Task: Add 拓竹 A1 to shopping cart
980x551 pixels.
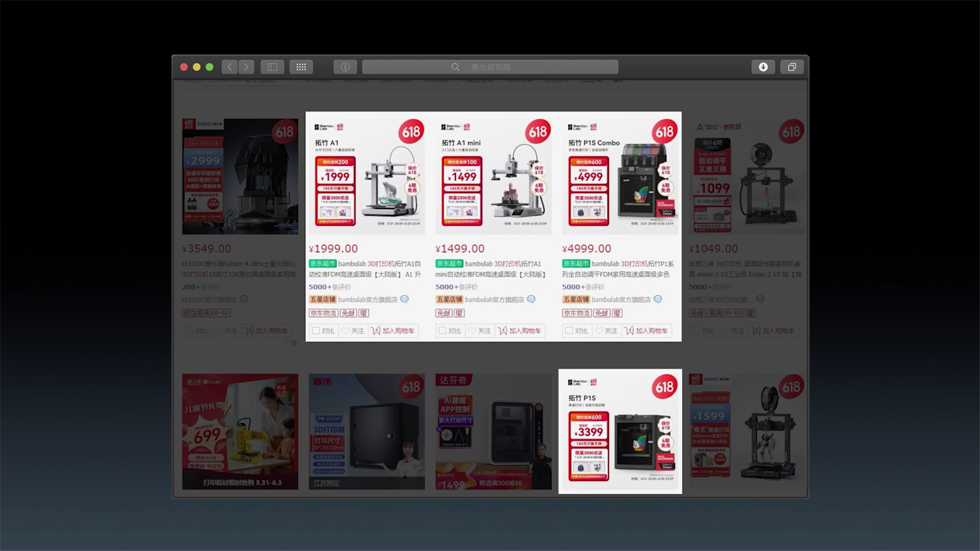Action: 393,331
